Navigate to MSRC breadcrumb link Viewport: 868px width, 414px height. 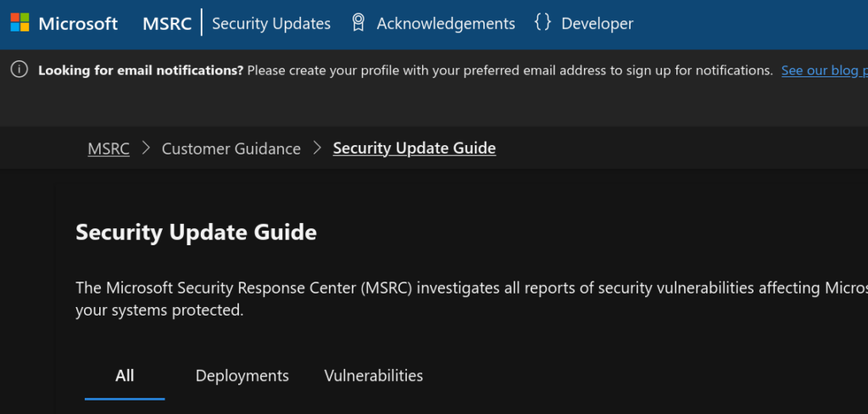[108, 148]
